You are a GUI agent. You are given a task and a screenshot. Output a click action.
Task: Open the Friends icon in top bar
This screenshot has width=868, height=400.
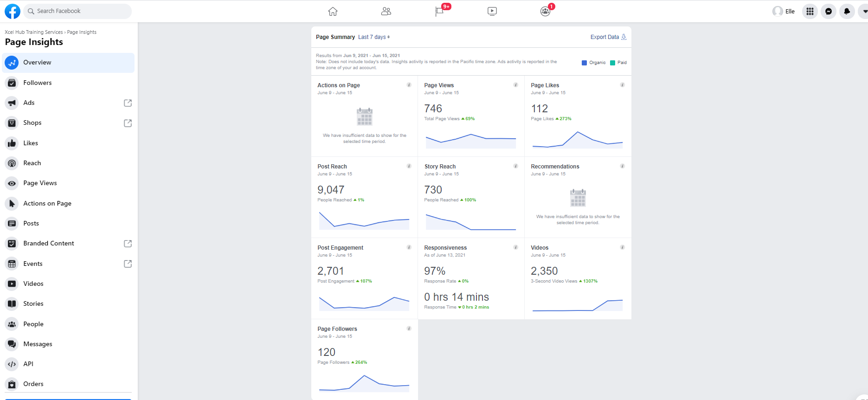(x=386, y=11)
